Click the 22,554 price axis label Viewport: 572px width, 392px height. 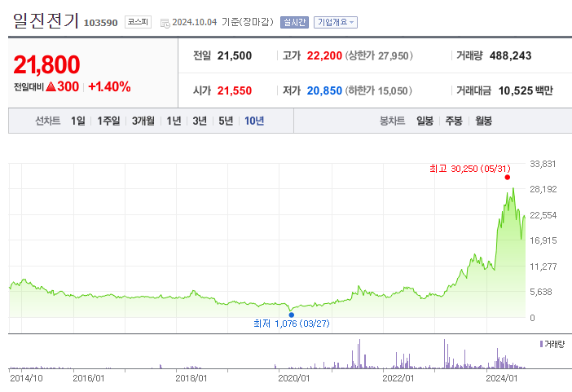[543, 215]
